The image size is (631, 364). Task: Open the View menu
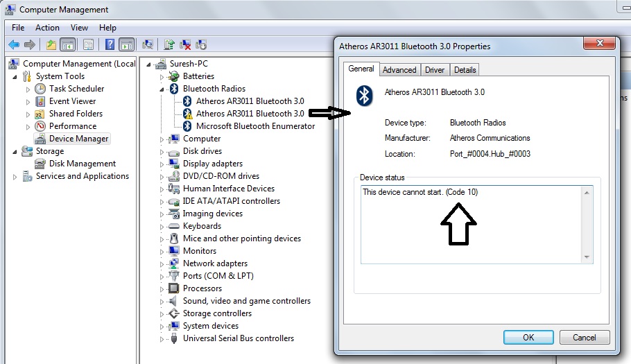[79, 27]
